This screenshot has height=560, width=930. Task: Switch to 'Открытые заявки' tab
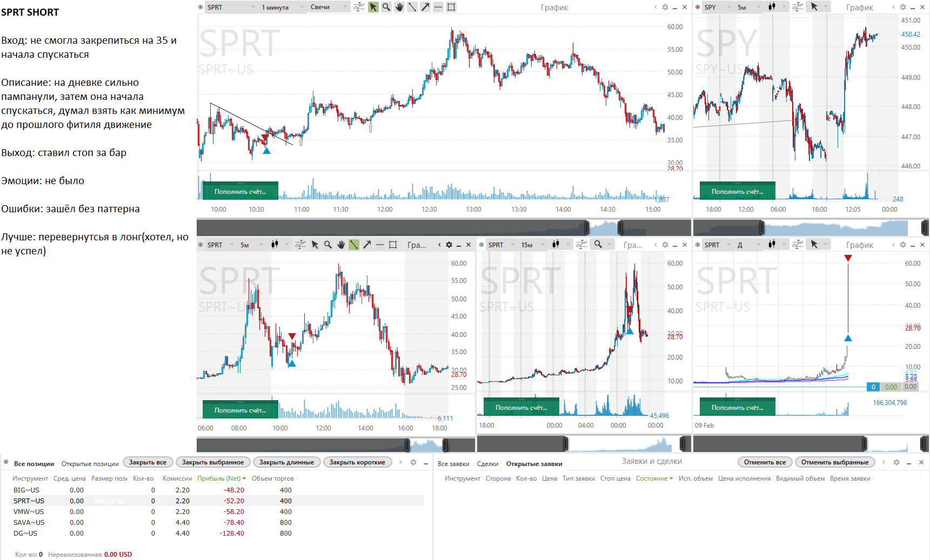pos(534,464)
